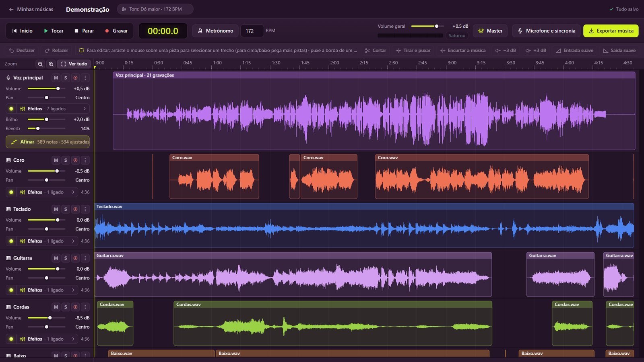The image size is (644, 362).
Task: Click the BPM input field showing 172
Action: tap(252, 31)
